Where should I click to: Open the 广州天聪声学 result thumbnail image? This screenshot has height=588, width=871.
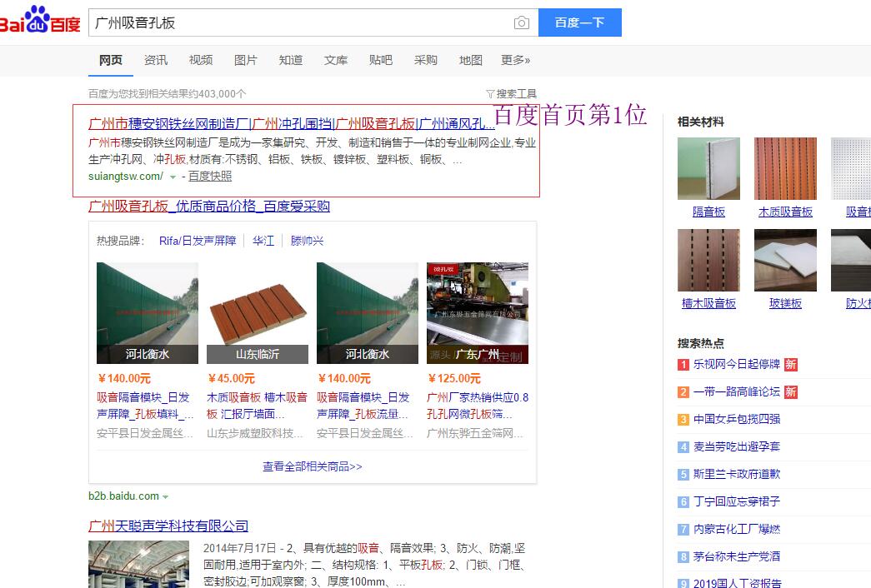[x=138, y=564]
